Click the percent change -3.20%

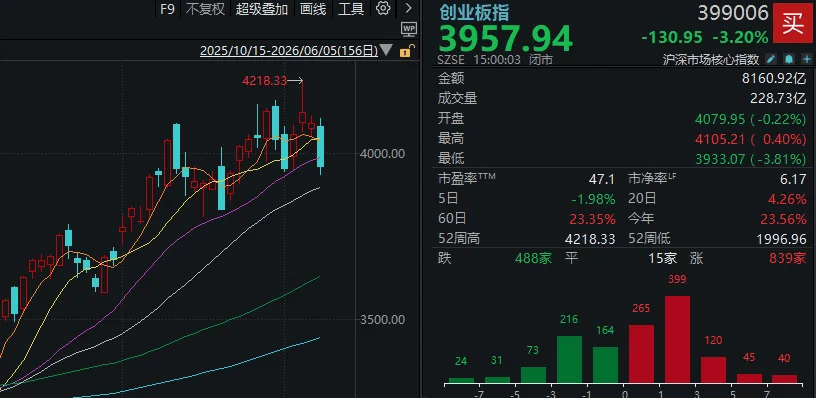740,37
